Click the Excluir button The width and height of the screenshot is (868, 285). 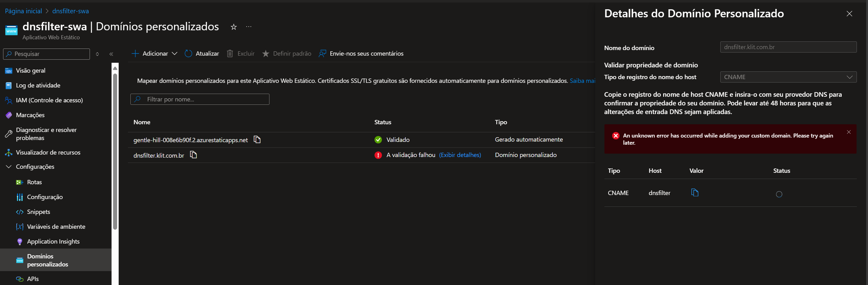pyautogui.click(x=240, y=53)
